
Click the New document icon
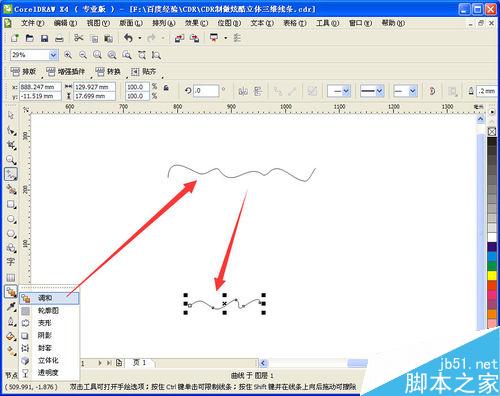[15, 38]
